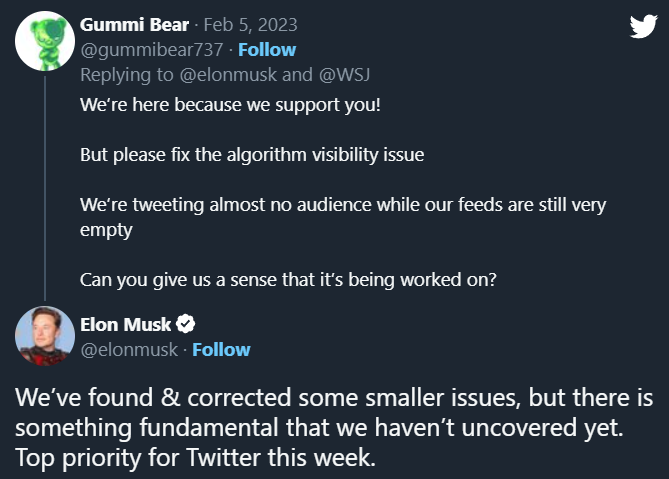Click the verified badge beside Elon Musk
The width and height of the screenshot is (669, 479).
[186, 324]
